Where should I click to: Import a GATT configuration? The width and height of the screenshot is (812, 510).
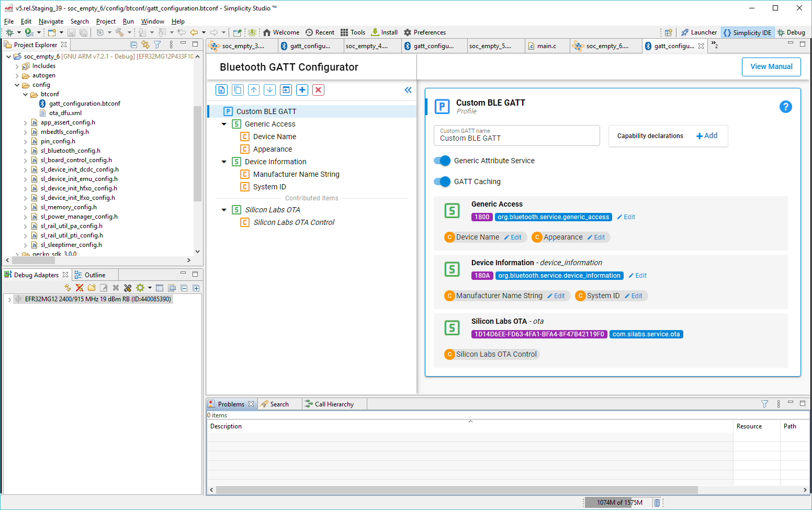click(x=286, y=89)
